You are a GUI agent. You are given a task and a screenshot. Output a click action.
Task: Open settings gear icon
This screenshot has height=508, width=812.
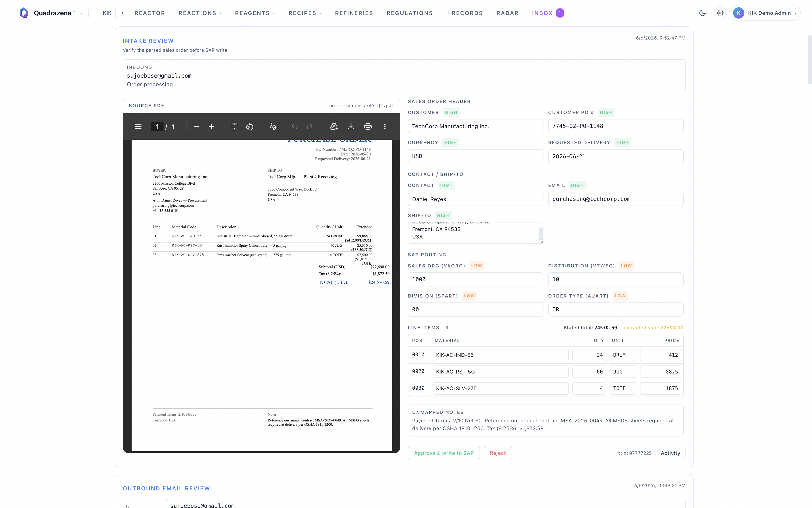[x=720, y=13]
